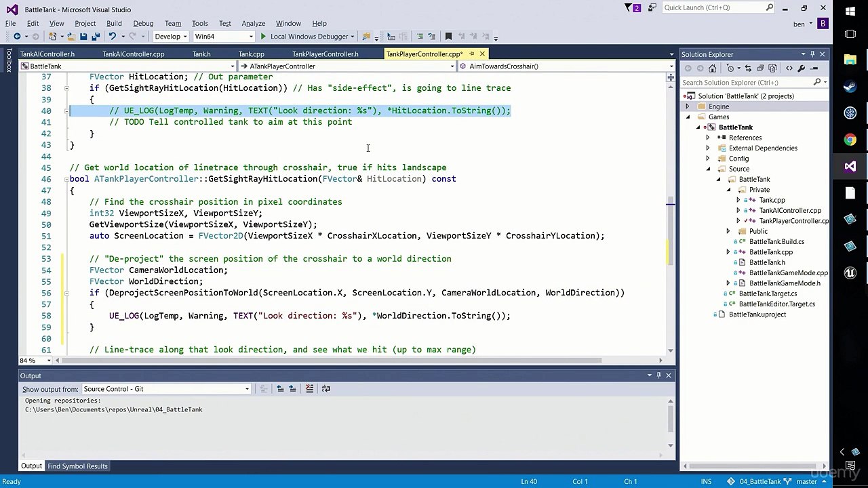Toggle Word Wrap in Output panel

325,388
